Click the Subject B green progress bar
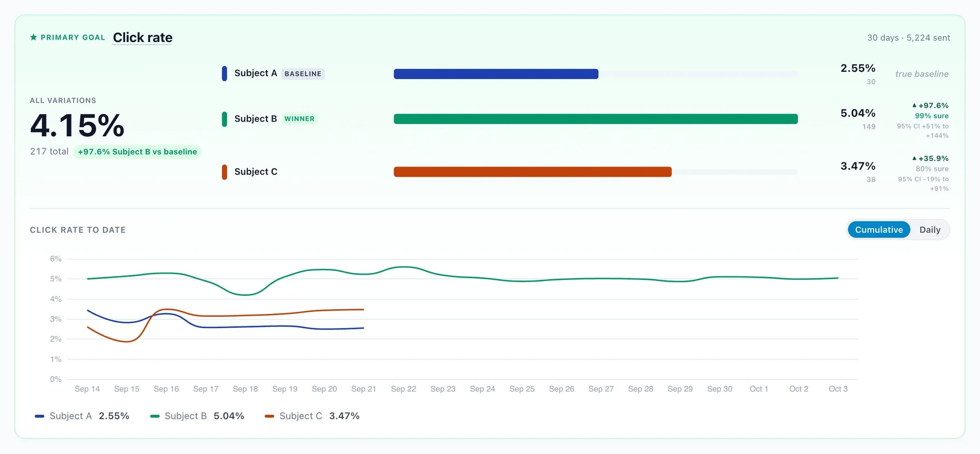Image resolution: width=980 pixels, height=454 pixels. pos(595,119)
